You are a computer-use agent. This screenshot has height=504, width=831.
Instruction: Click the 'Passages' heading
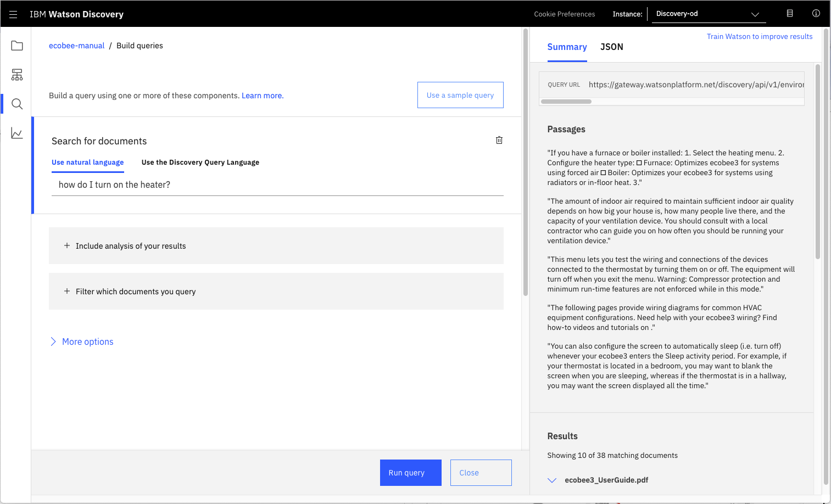[566, 130]
